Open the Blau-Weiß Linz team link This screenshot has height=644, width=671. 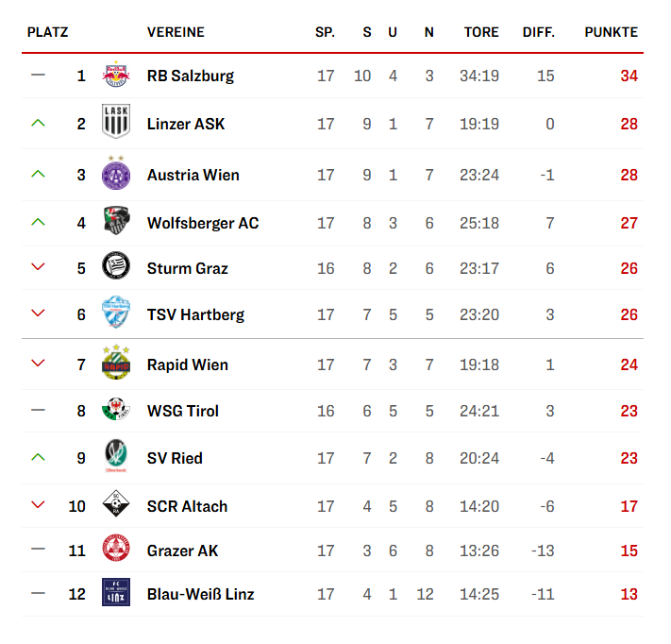point(200,594)
